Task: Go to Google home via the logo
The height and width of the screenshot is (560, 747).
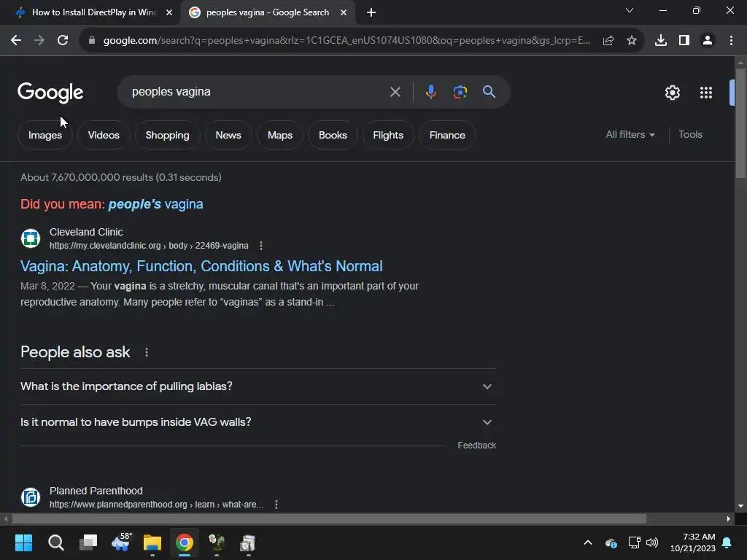Action: coord(50,93)
